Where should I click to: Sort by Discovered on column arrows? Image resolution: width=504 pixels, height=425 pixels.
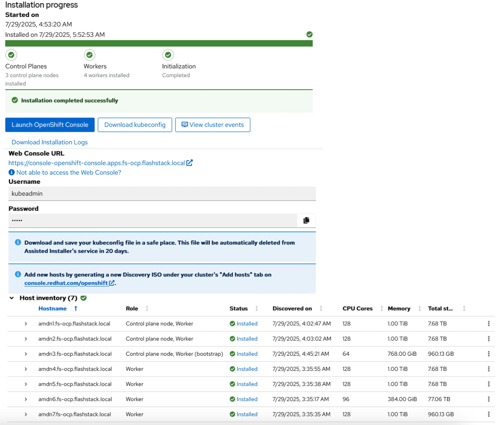point(321,308)
